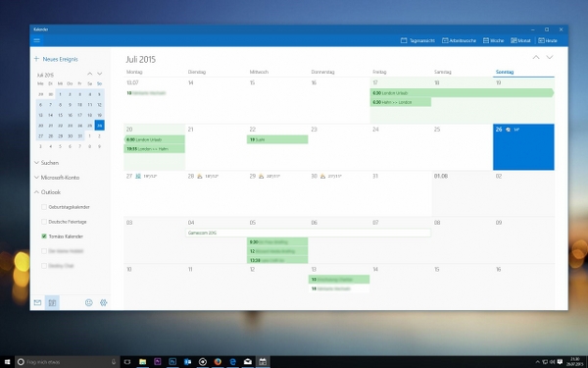Switch to Arbeitswoche work week view
Image resolution: width=588 pixels, height=368 pixels.
point(459,40)
